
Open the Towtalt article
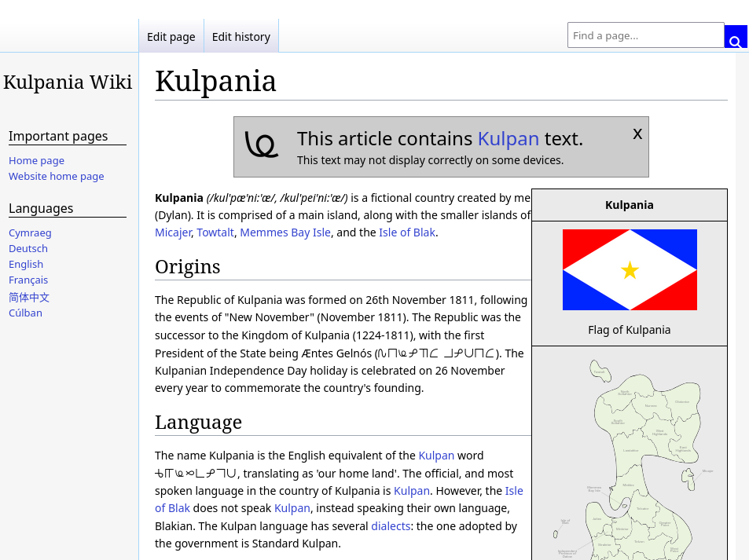coord(215,232)
